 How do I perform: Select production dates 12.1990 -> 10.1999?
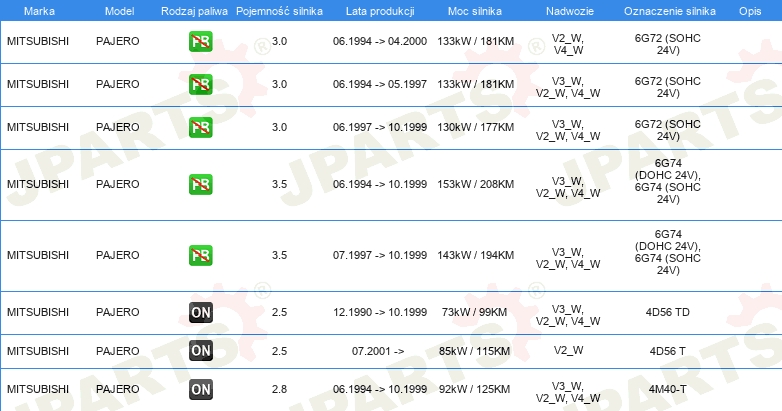[380, 312]
